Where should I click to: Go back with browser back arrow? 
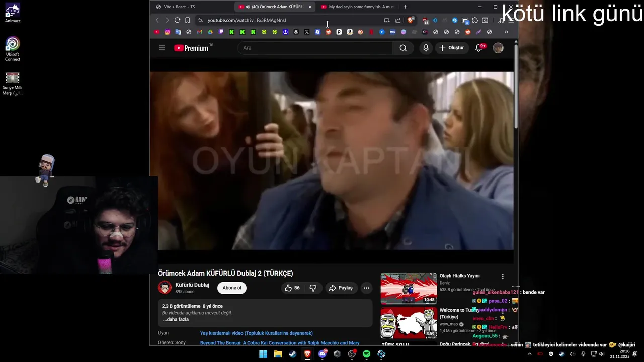tap(157, 20)
